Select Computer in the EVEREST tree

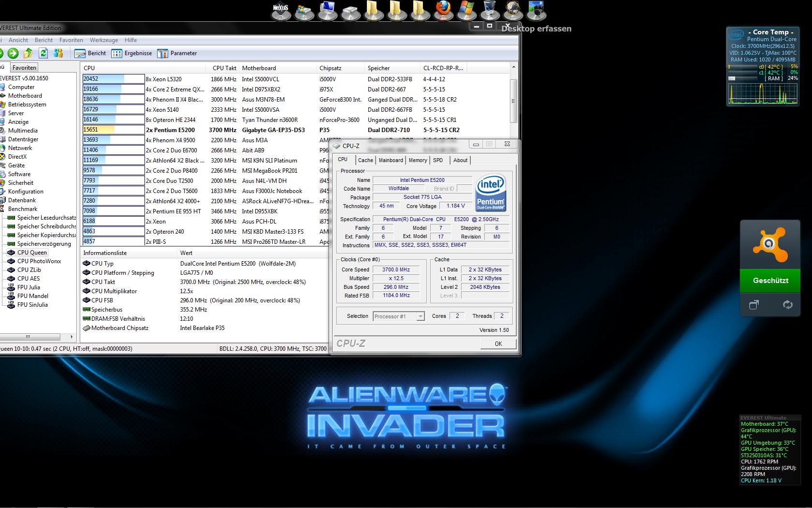coord(21,87)
